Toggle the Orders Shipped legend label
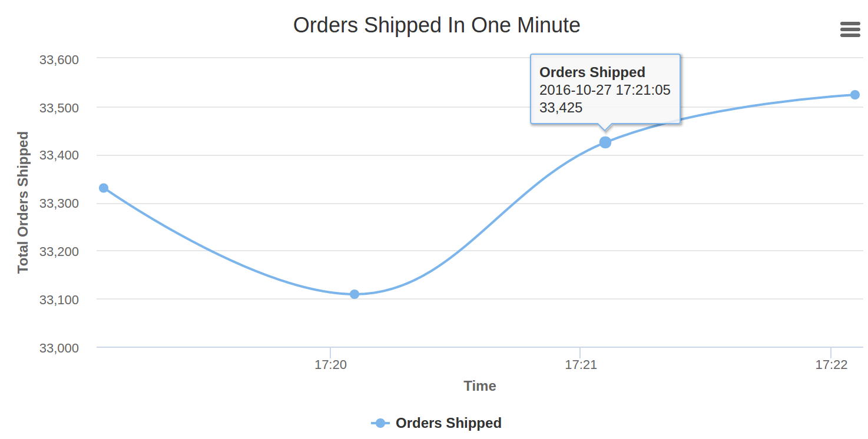Screen dimensions: 868x439 click(448, 423)
